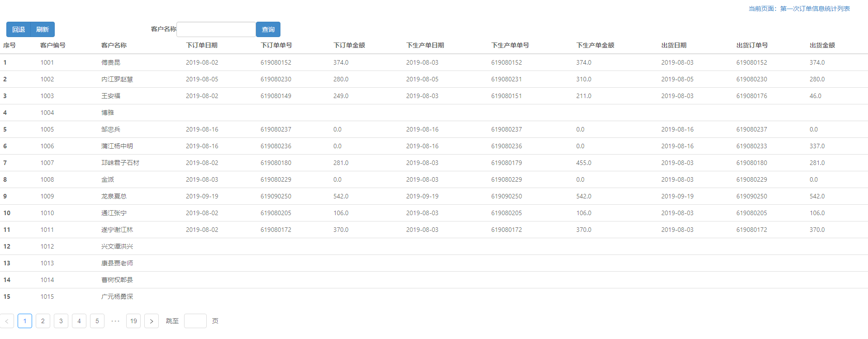The height and width of the screenshot is (339, 868).
Task: Open the 第一次订单信息统计列表 breadcrumb link
Action: click(x=815, y=9)
